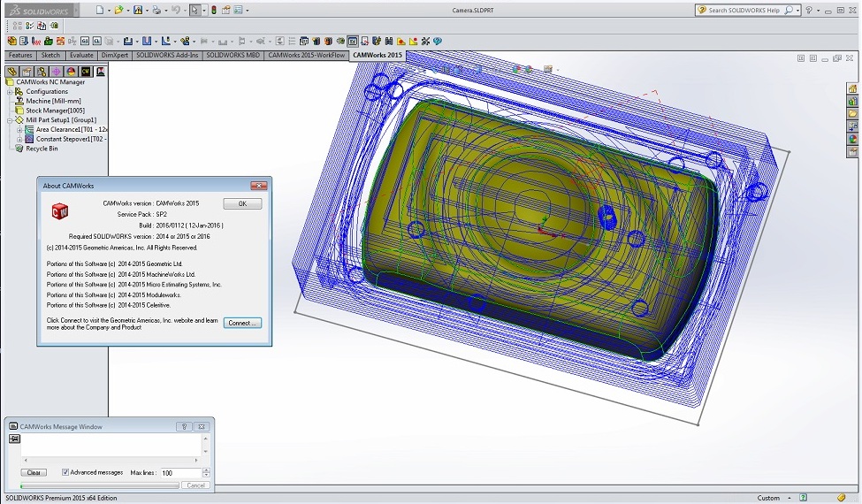Switch to the Features tab

pyautogui.click(x=20, y=55)
